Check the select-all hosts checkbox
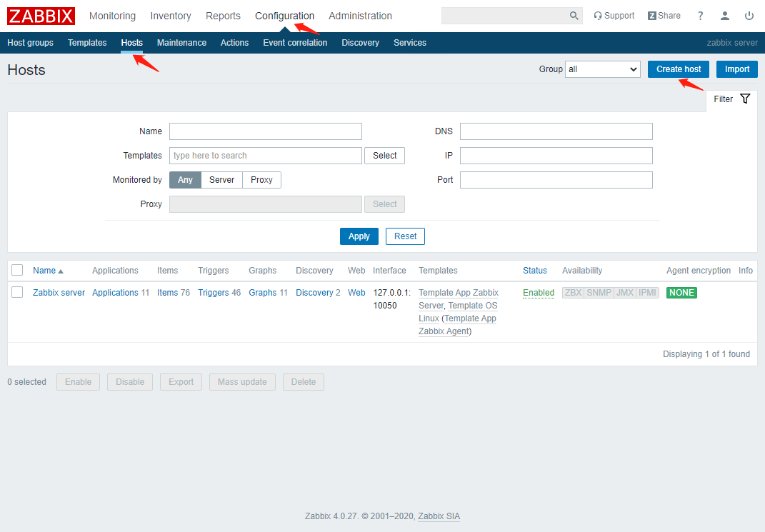Viewport: 765px width, 532px height. coord(17,270)
